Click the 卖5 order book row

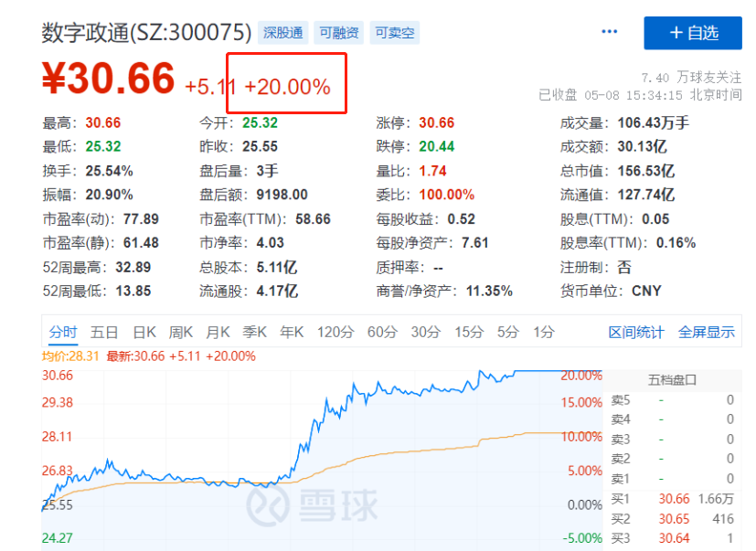[x=672, y=400]
